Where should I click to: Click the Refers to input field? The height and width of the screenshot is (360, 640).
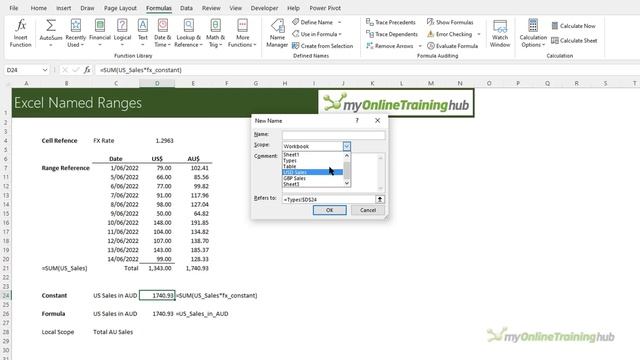tap(329, 199)
